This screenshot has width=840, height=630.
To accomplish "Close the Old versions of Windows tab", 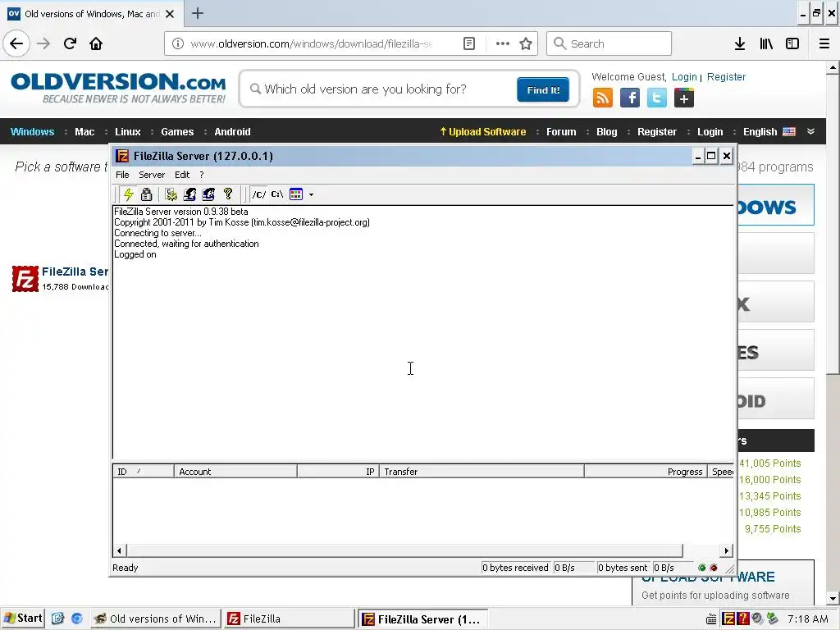I will 170,14.
